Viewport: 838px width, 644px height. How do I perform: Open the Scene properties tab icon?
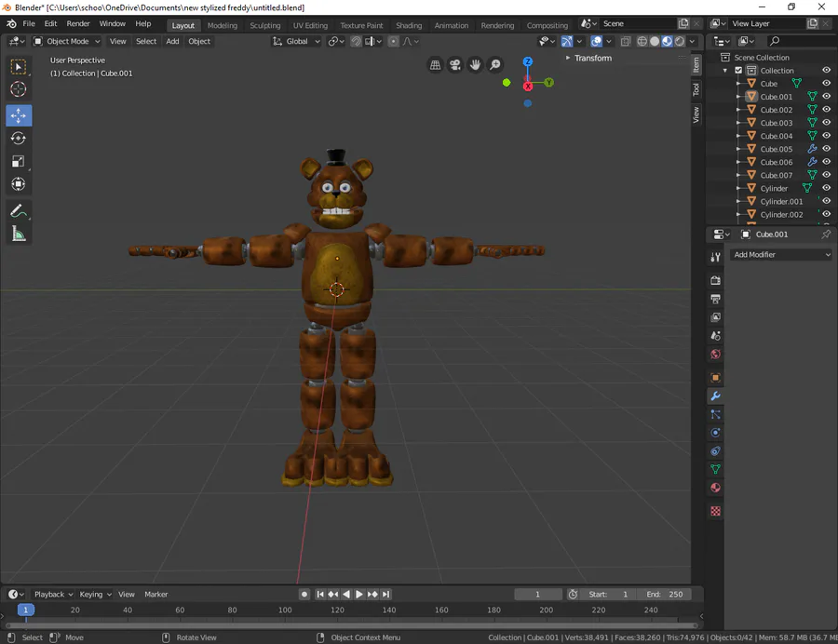point(716,336)
